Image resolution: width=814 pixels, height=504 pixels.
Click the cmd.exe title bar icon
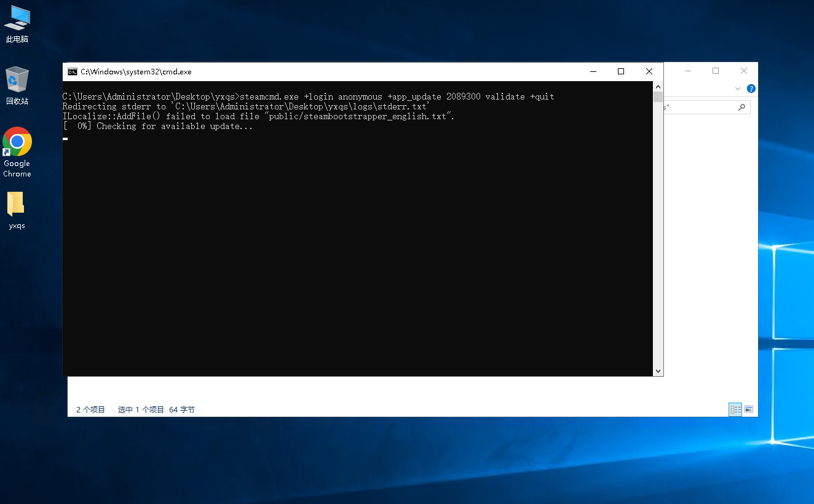coord(73,71)
